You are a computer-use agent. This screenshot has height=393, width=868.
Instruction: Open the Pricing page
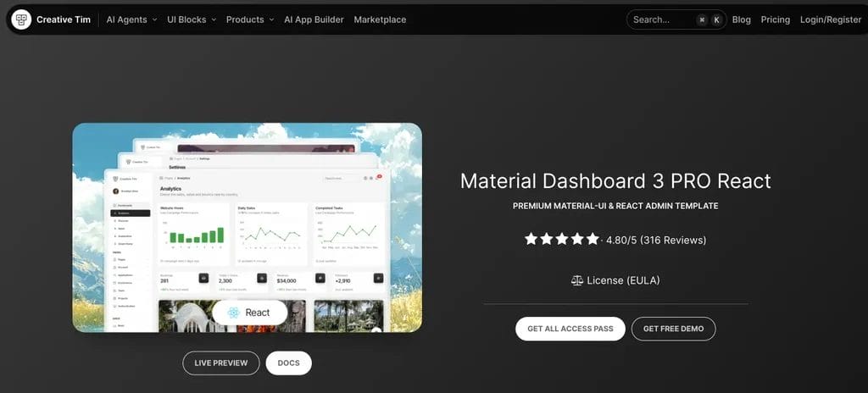775,19
